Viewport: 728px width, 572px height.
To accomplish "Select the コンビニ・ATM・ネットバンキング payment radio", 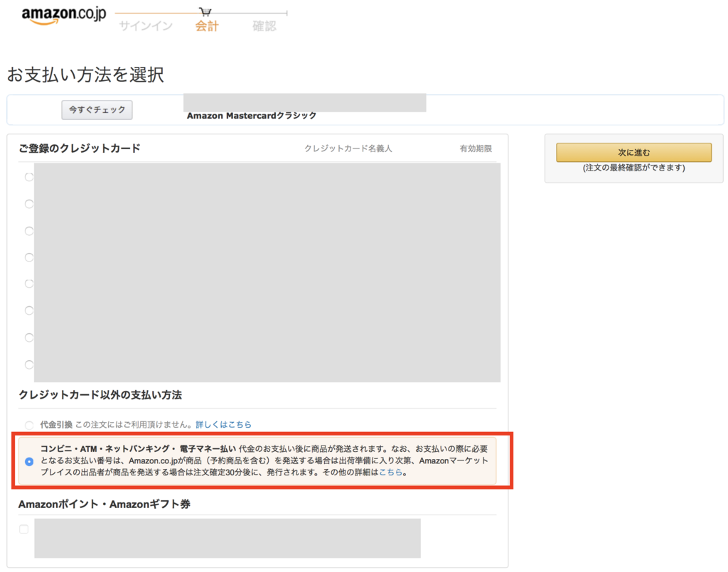I will [x=29, y=462].
